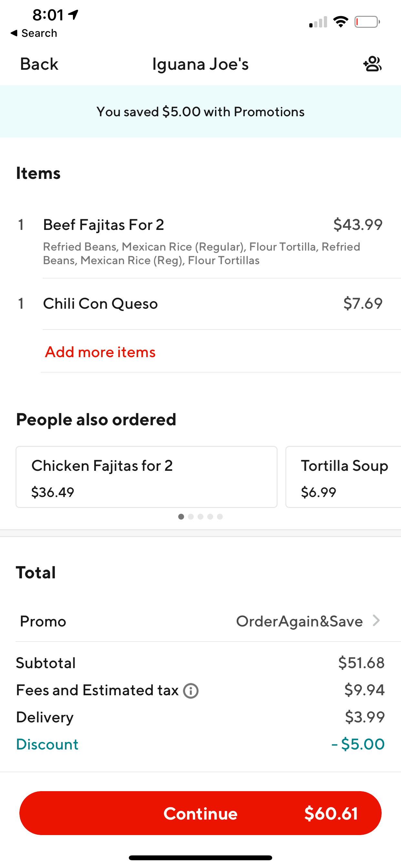Open the Chili Con Queso item
The height and width of the screenshot is (868, 401).
[x=100, y=304]
